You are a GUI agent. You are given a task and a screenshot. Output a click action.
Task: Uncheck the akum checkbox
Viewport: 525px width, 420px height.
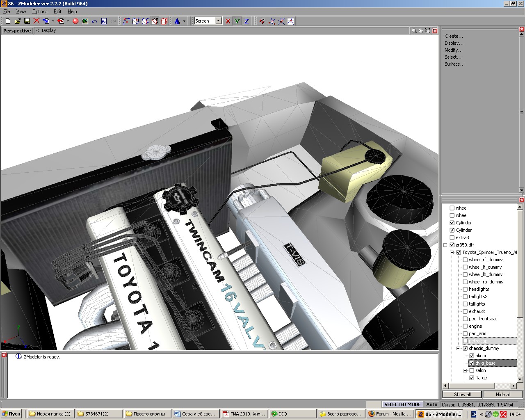click(472, 356)
